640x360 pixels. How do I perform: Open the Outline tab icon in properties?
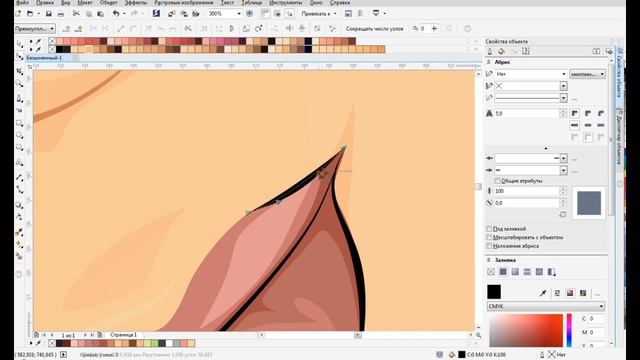pos(489,51)
